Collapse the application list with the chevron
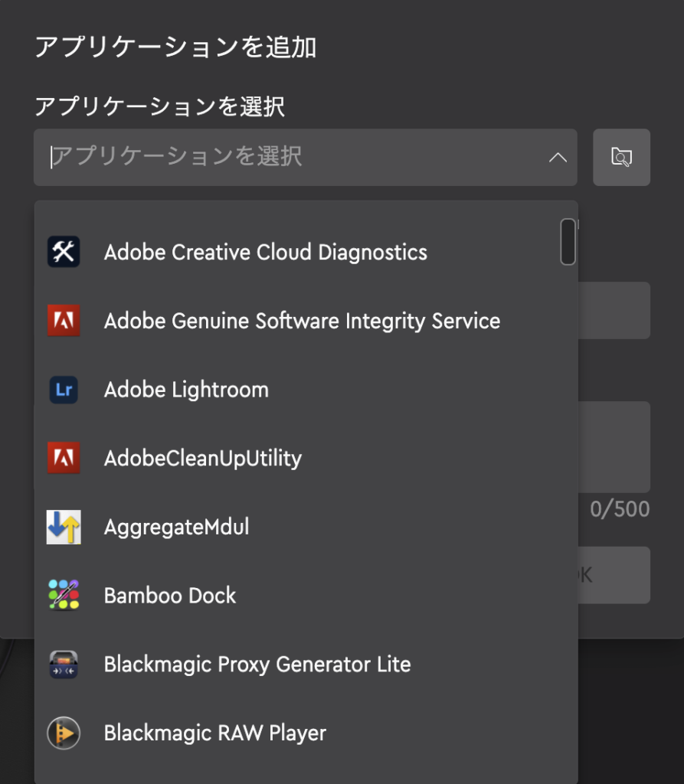The height and width of the screenshot is (784, 684). click(x=558, y=158)
